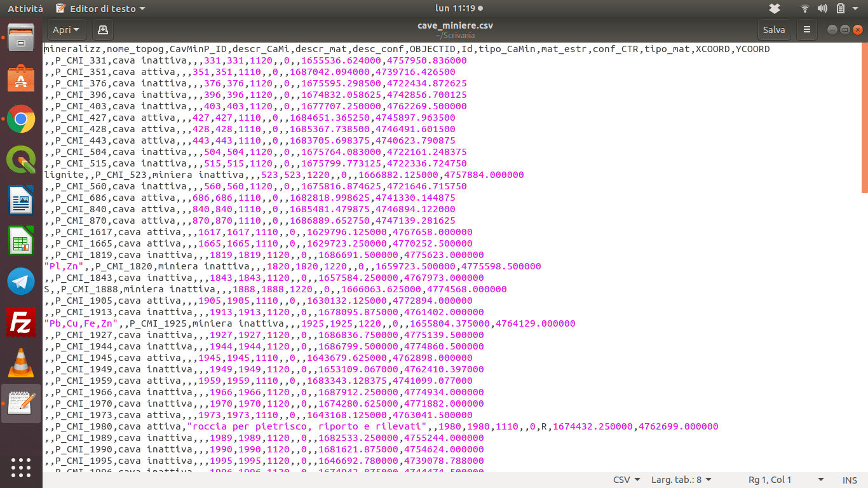The width and height of the screenshot is (868, 488).
Task: Open the Dropbox tray indicator
Action: tap(774, 8)
